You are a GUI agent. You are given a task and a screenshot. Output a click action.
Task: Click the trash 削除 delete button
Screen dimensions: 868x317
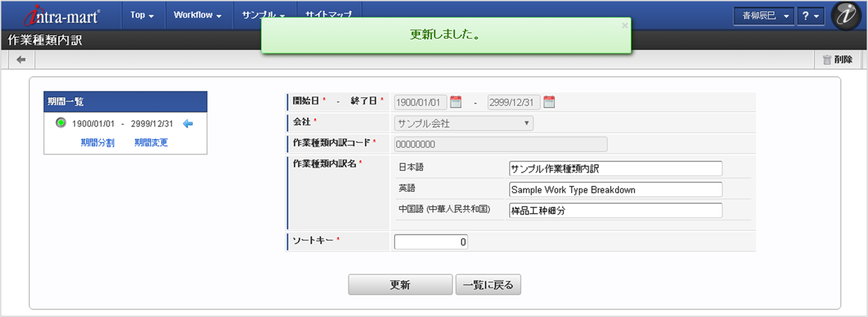click(837, 60)
